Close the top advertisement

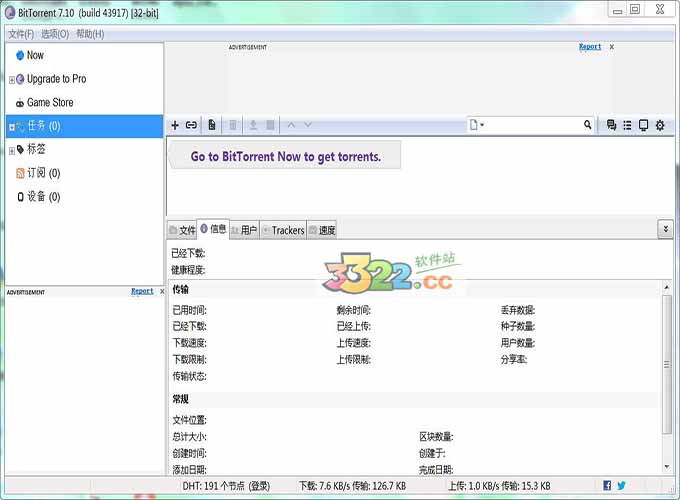(x=611, y=46)
